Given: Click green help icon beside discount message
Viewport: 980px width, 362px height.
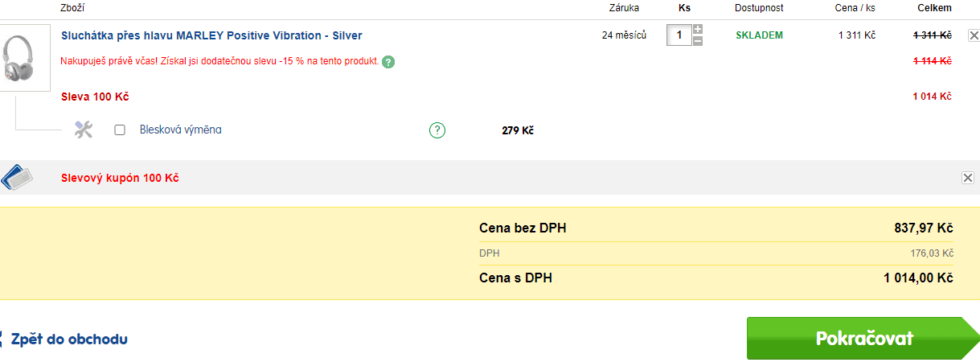Looking at the screenshot, I should click(x=388, y=61).
